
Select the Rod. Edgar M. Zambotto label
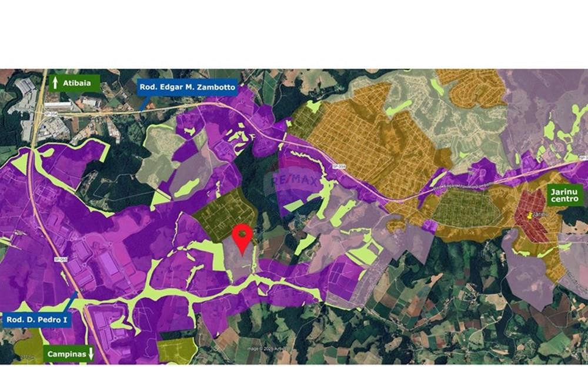[x=188, y=88]
